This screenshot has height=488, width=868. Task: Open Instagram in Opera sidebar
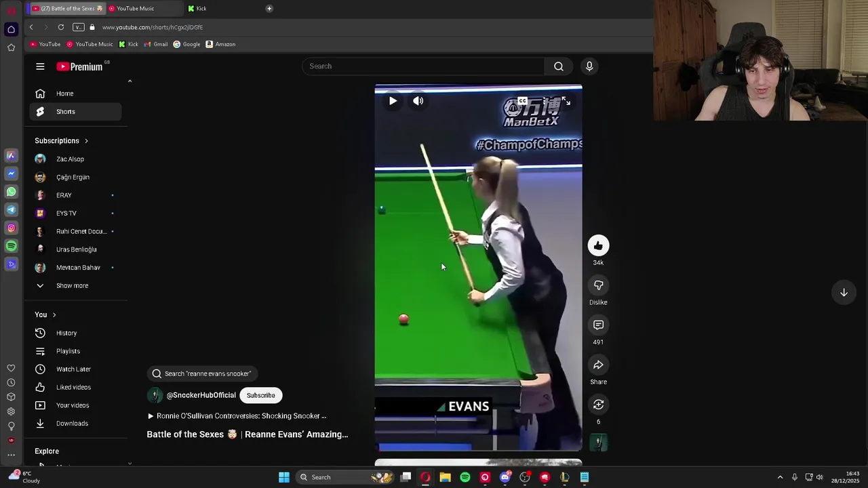coord(11,228)
